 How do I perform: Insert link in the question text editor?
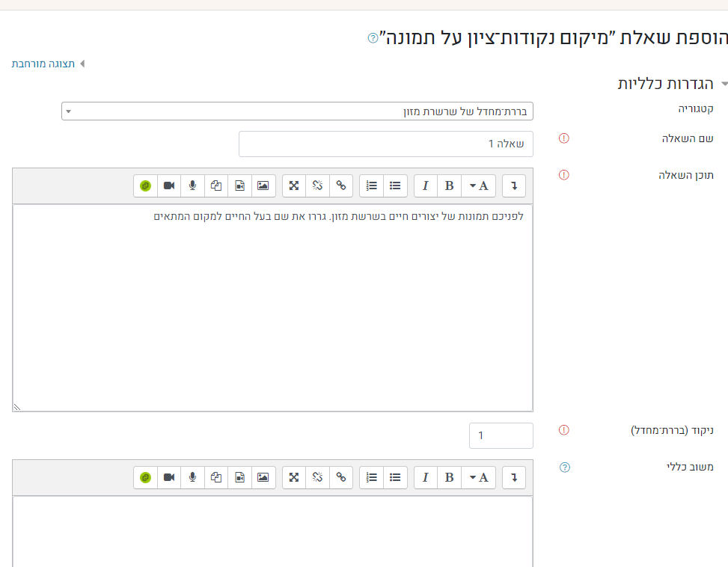tap(341, 186)
